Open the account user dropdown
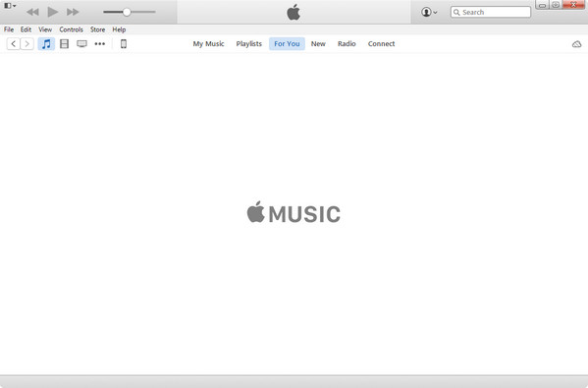Viewport: 588px width, 388px height. [429, 12]
